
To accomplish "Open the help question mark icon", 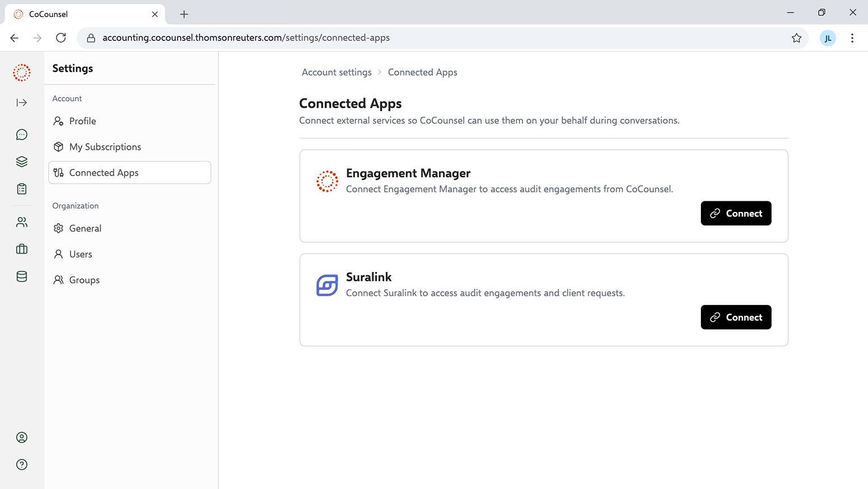I will 22,464.
